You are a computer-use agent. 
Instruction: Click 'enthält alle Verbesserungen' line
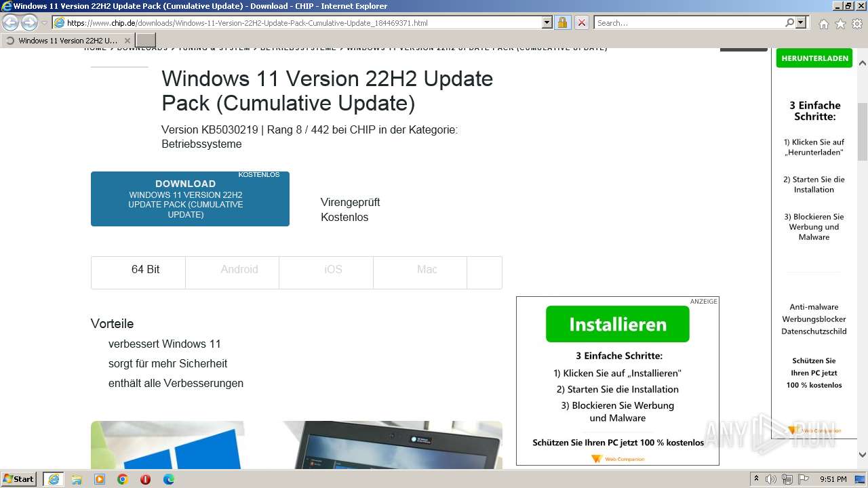pyautogui.click(x=176, y=384)
